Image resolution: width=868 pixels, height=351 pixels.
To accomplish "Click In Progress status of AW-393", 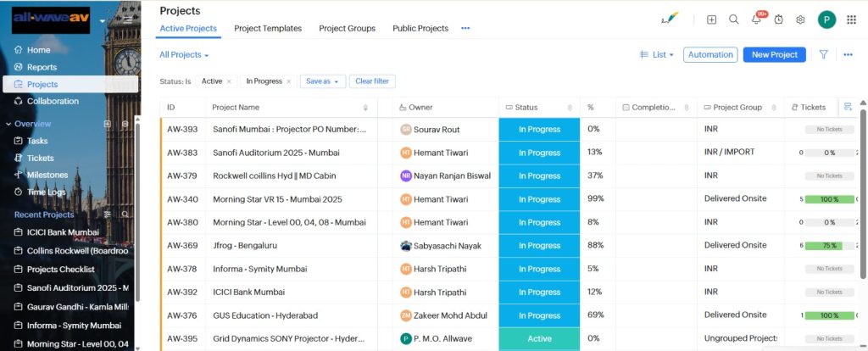I will click(x=539, y=130).
